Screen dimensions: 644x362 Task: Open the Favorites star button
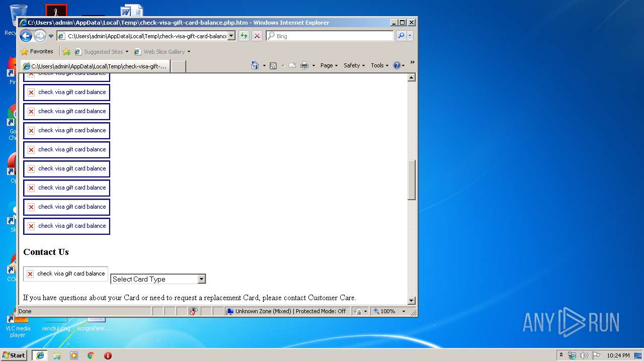click(37, 51)
